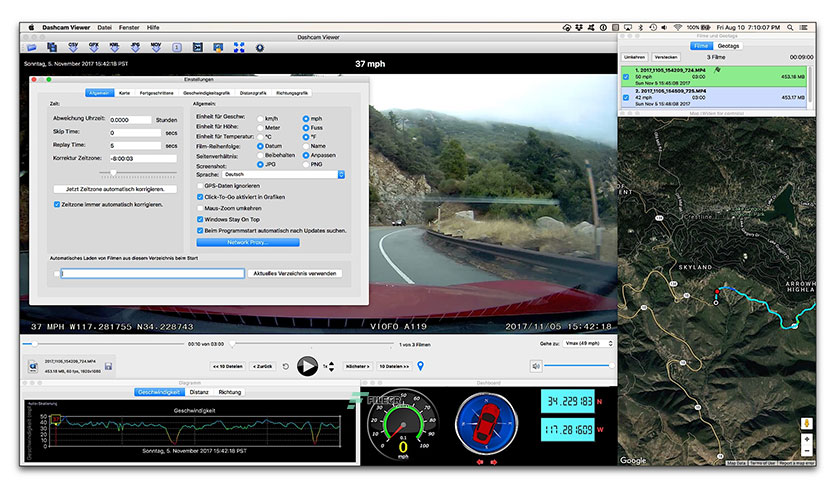Toggle fullscreen with the four-arrow icon
Screen dimensions: 836x484
(239, 47)
